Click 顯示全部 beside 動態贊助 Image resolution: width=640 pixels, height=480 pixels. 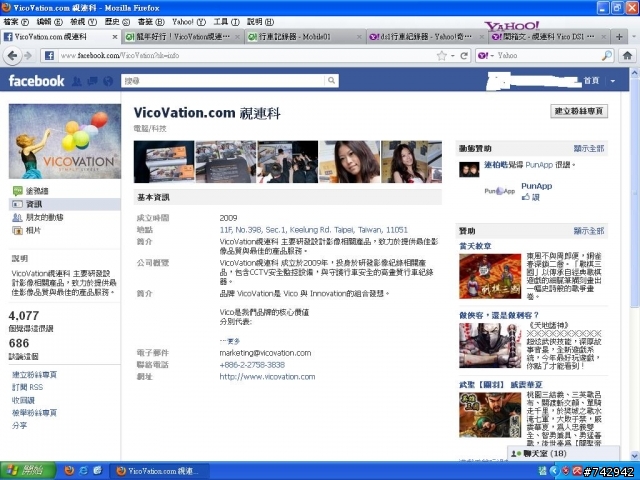click(589, 149)
